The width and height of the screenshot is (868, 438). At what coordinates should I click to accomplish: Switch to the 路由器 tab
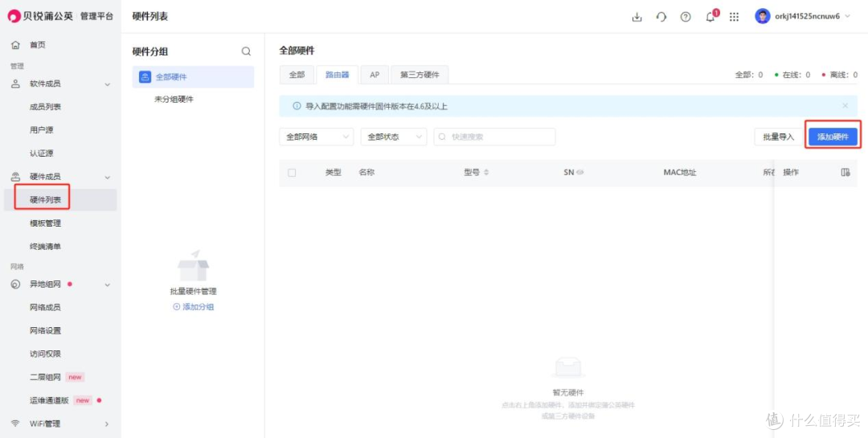coord(337,75)
